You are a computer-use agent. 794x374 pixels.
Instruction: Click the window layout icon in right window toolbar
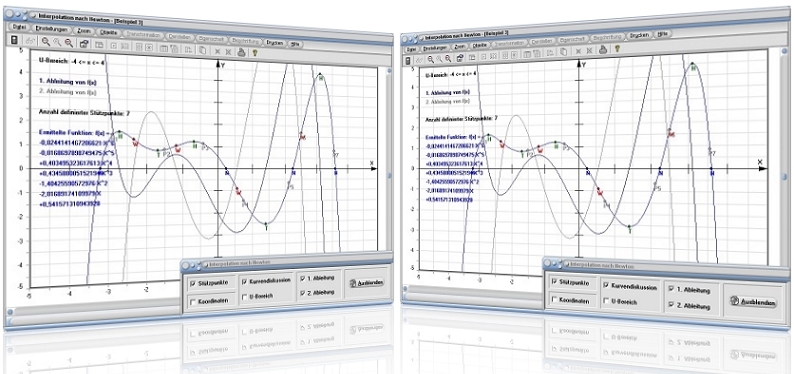(x=472, y=57)
